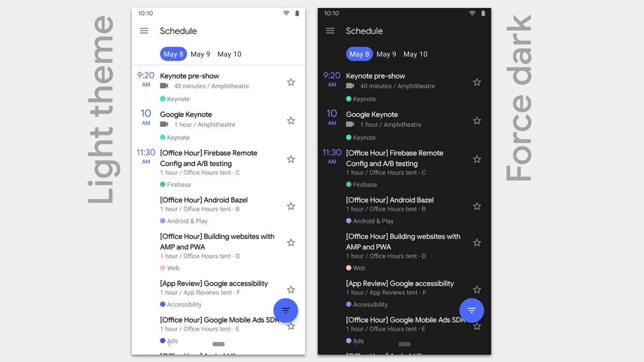Screen dimensions: 644x362
Task: Tap orange Web tag dot in light theme
Action: pyautogui.click(x=162, y=268)
